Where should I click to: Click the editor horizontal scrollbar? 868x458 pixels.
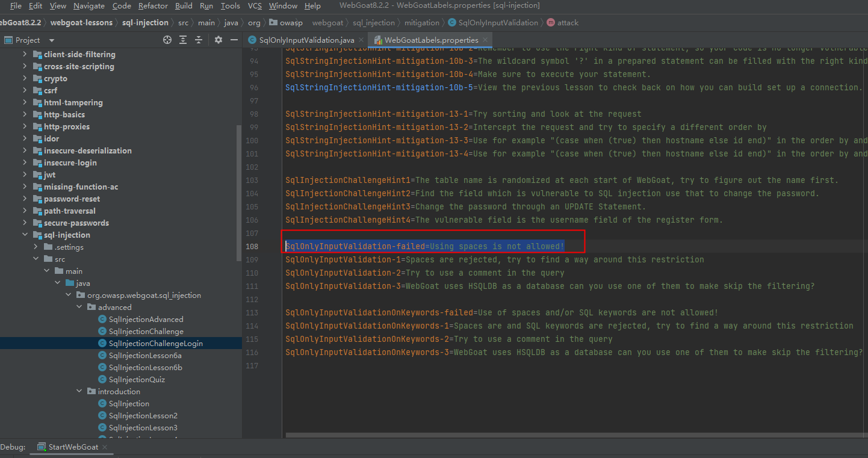[x=576, y=435]
